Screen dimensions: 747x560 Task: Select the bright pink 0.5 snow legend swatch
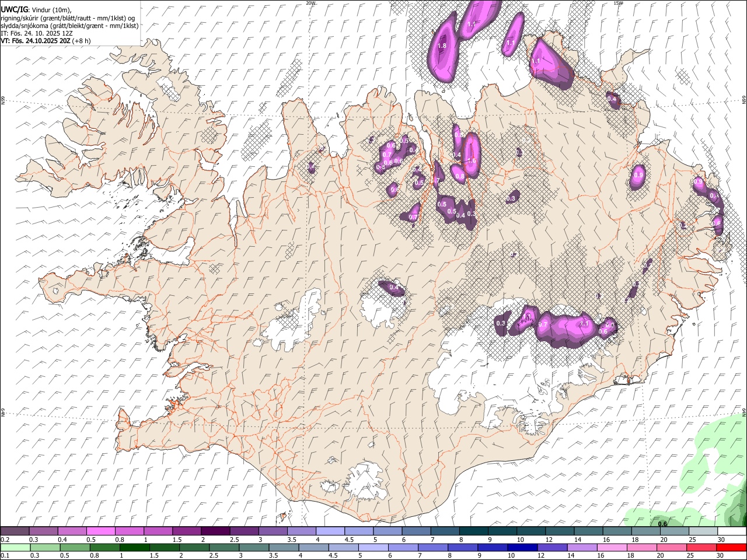click(100, 531)
